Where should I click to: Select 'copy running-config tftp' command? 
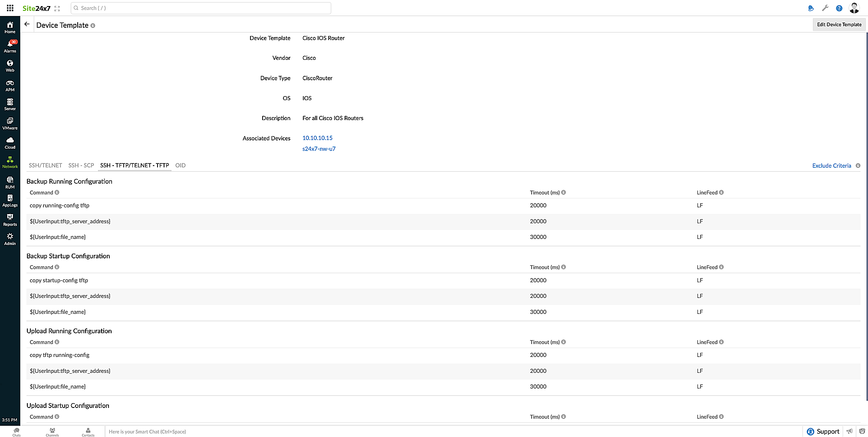coord(59,205)
